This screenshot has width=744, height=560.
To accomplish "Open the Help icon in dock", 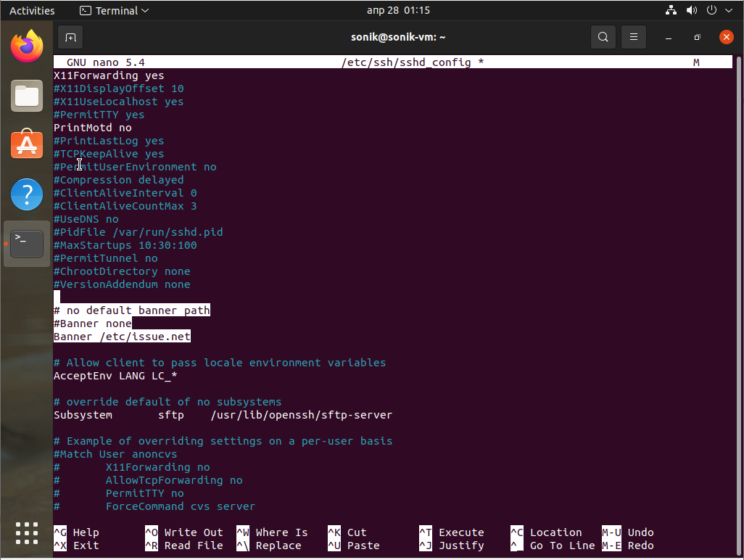I will click(x=27, y=194).
